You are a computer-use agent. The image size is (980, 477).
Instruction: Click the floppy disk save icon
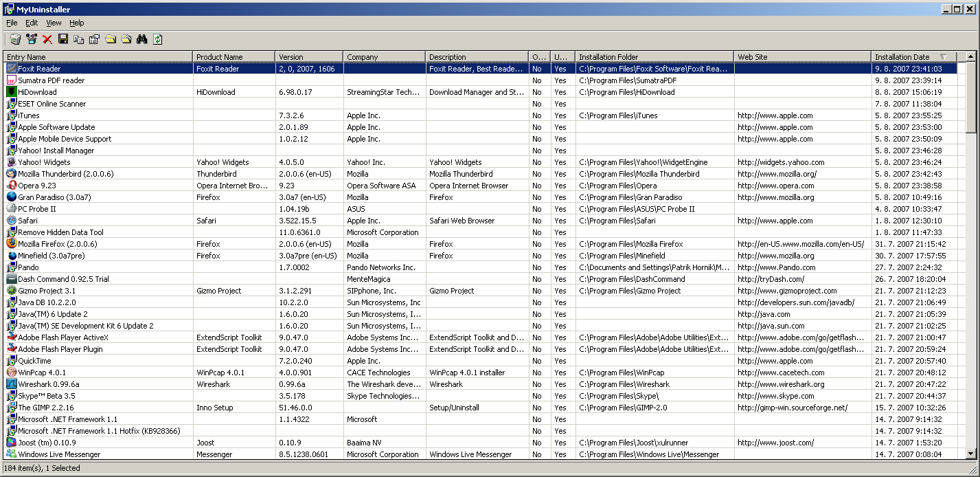[63, 39]
